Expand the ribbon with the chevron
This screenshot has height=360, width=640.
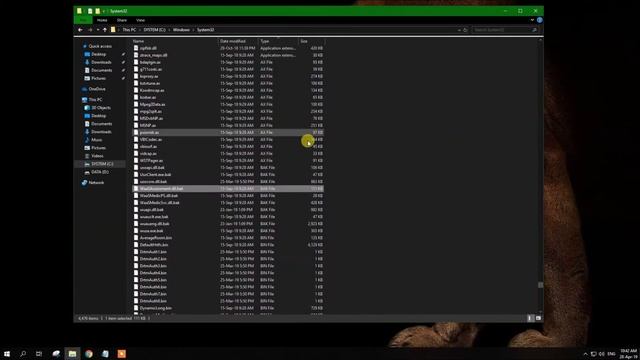tap(532, 20)
